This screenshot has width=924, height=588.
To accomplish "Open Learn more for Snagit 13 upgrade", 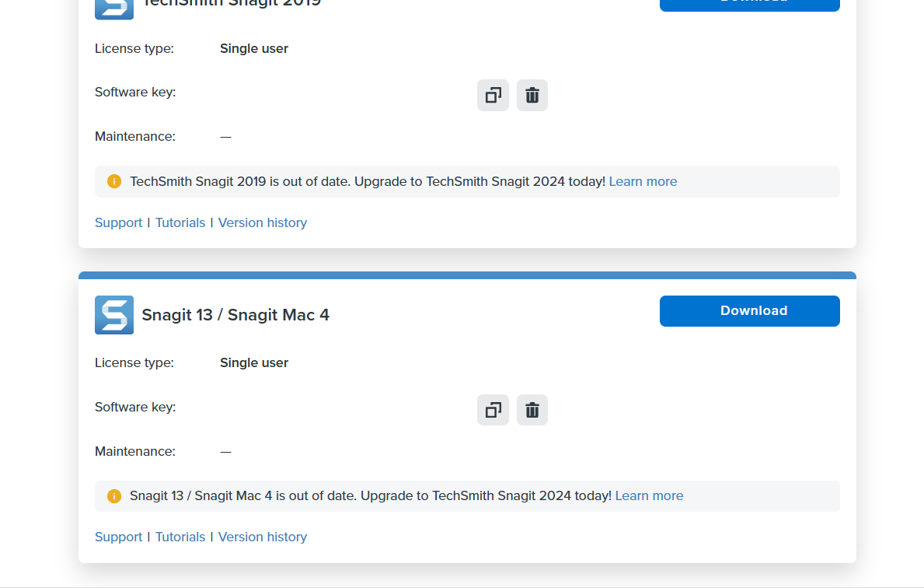I will pos(650,496).
